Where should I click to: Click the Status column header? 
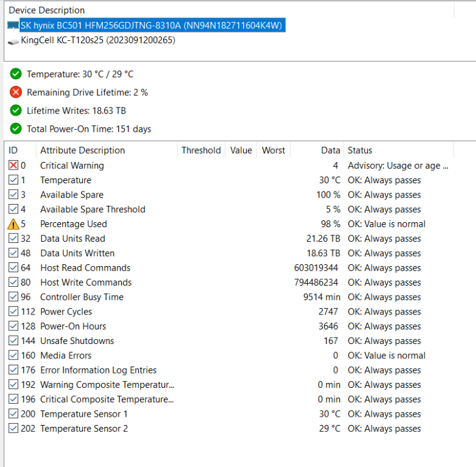(x=399, y=150)
